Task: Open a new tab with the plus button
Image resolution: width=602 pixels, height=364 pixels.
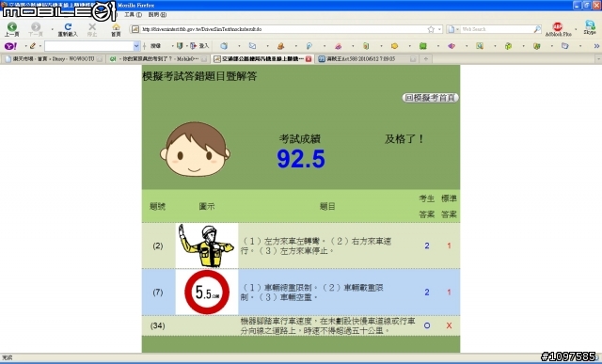Action: 426,58
